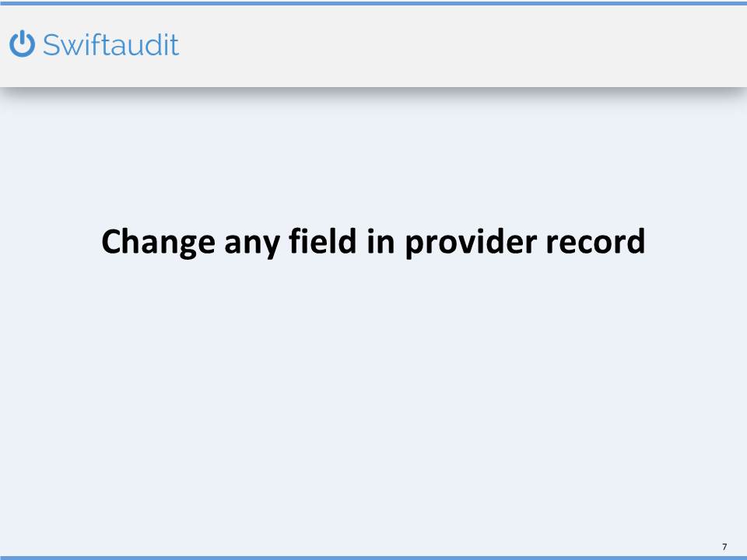
Task: Click the word 'in' in the heading
Action: pos(377,242)
